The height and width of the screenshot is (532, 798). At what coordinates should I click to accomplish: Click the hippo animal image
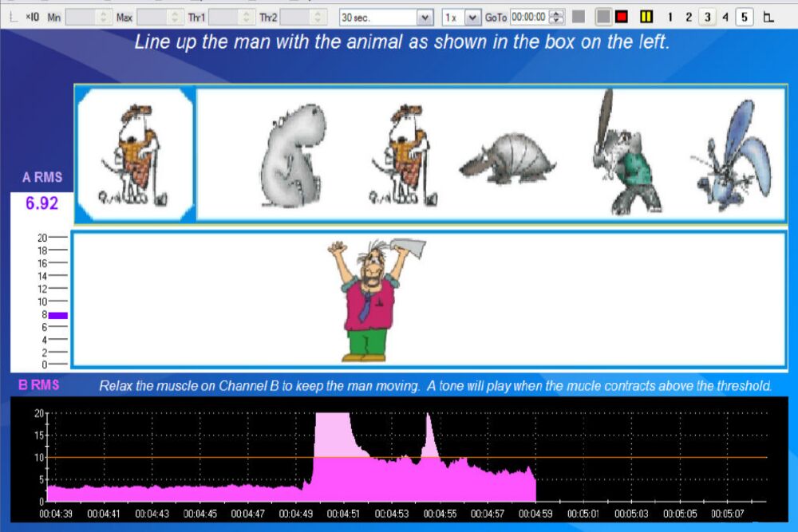[291, 156]
